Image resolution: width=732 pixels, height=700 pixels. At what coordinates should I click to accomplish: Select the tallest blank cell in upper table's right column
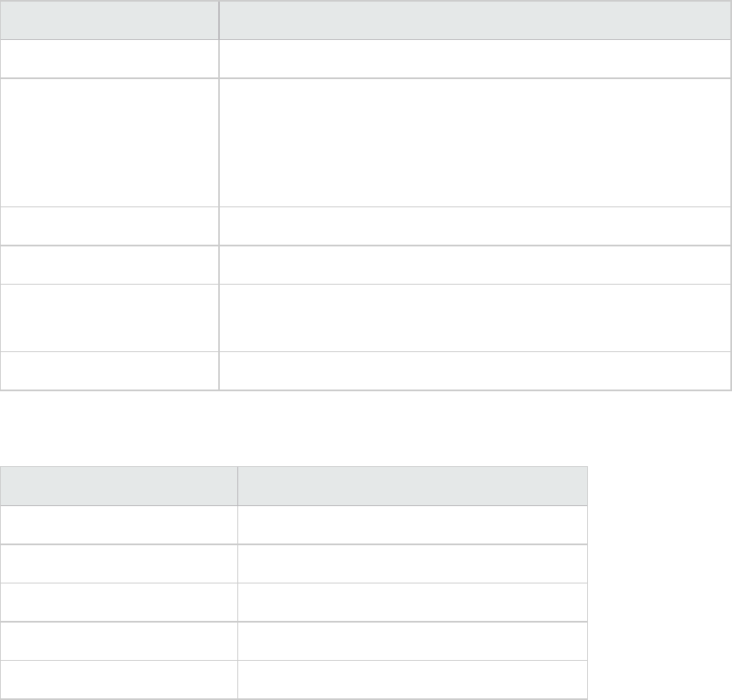(x=475, y=142)
